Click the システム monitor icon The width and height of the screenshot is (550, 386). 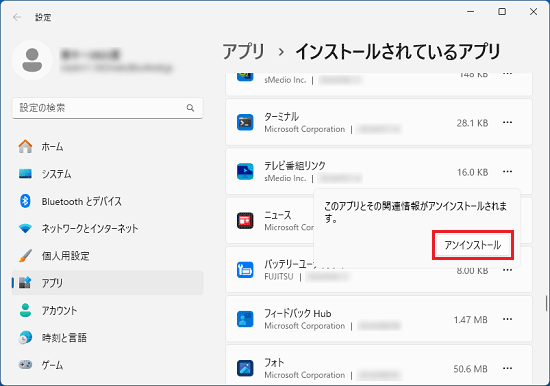pyautogui.click(x=25, y=174)
